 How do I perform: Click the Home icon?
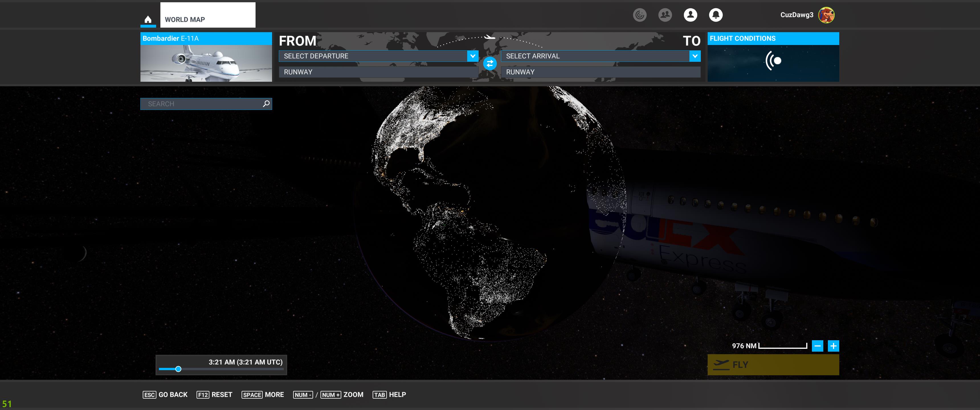click(148, 19)
